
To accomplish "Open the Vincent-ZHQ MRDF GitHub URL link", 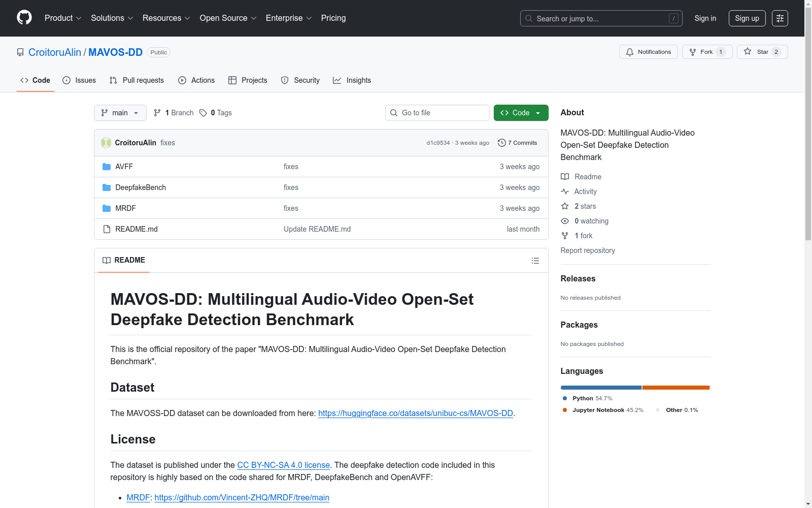I will point(242,497).
